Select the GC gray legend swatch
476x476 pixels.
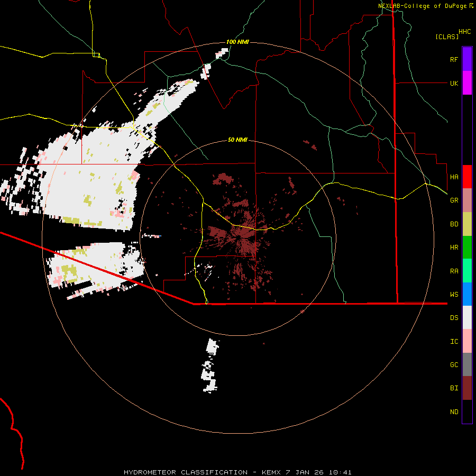(x=467, y=364)
